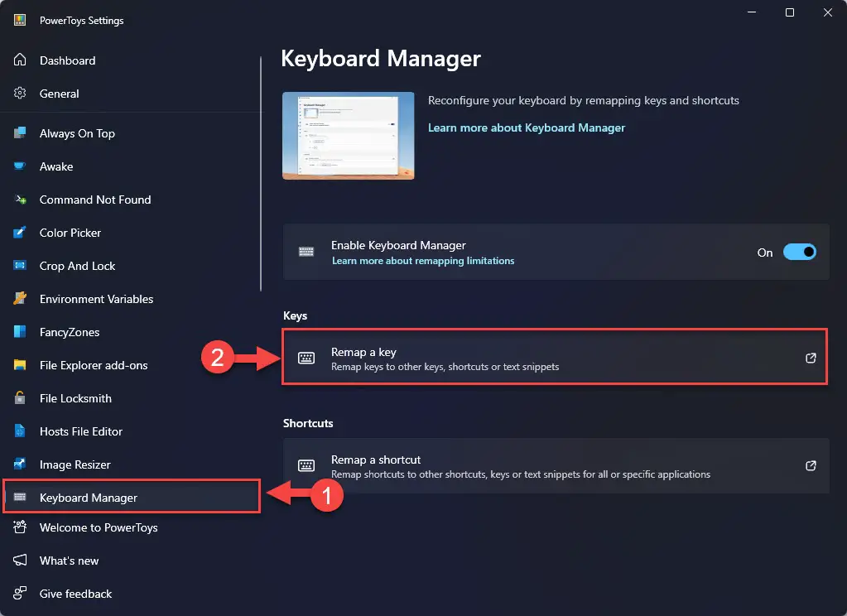847x616 pixels.
Task: Click the Shortcuts section heading
Action: point(308,423)
